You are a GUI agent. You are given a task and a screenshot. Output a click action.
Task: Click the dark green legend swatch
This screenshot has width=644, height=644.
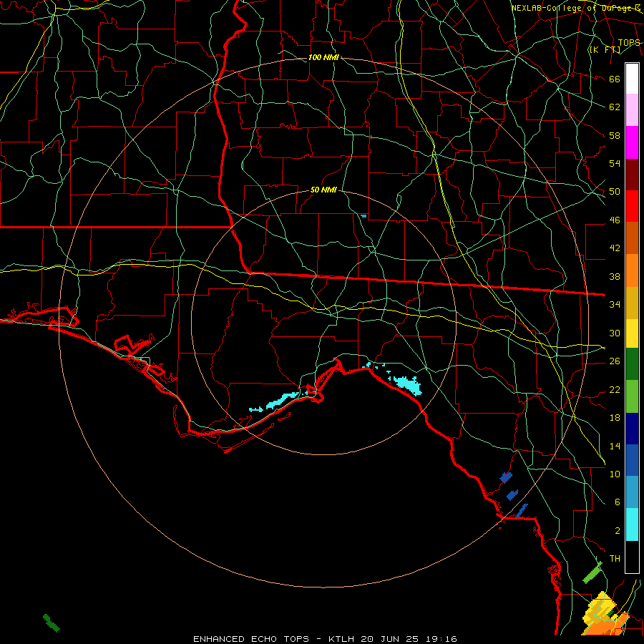pos(632,364)
